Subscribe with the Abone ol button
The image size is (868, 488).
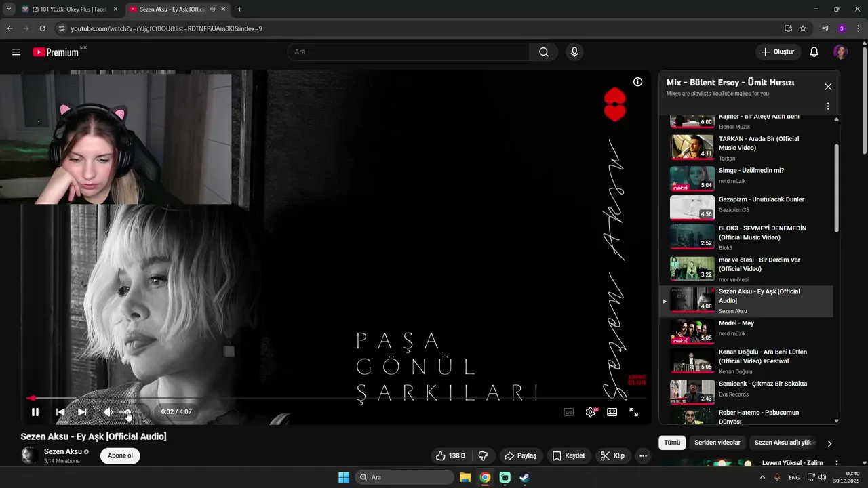coord(120,455)
